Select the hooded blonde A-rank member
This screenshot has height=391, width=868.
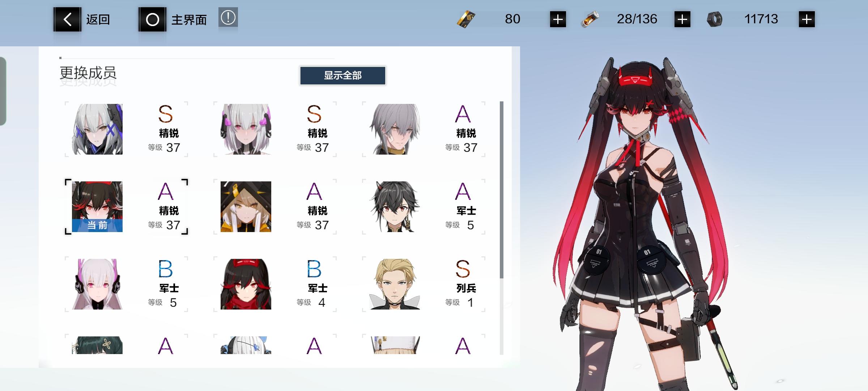pyautogui.click(x=246, y=207)
